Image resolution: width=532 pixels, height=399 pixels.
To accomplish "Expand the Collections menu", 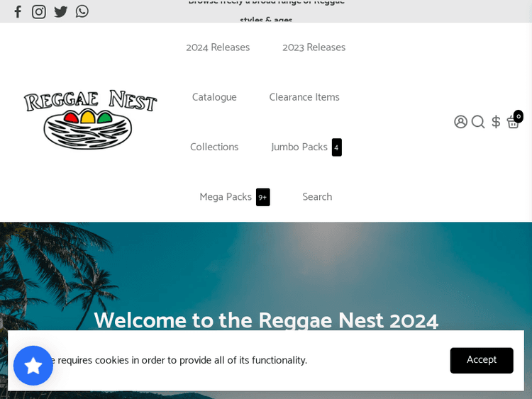I will 214,147.
